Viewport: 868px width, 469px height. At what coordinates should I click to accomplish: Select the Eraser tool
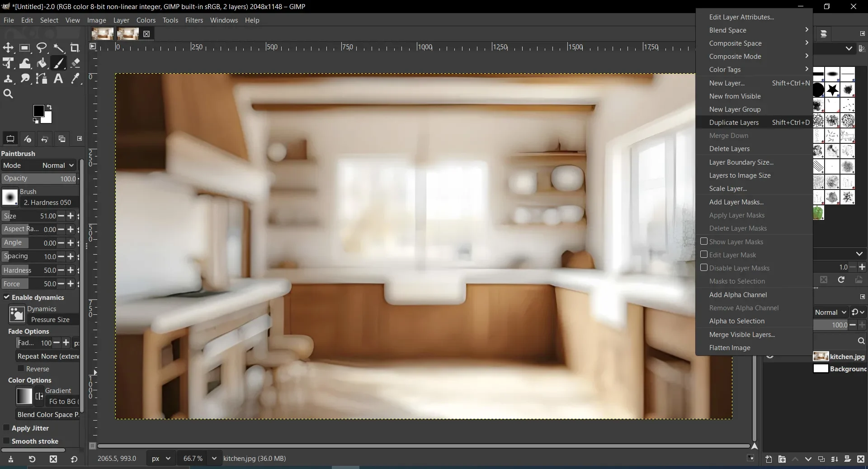pos(75,63)
